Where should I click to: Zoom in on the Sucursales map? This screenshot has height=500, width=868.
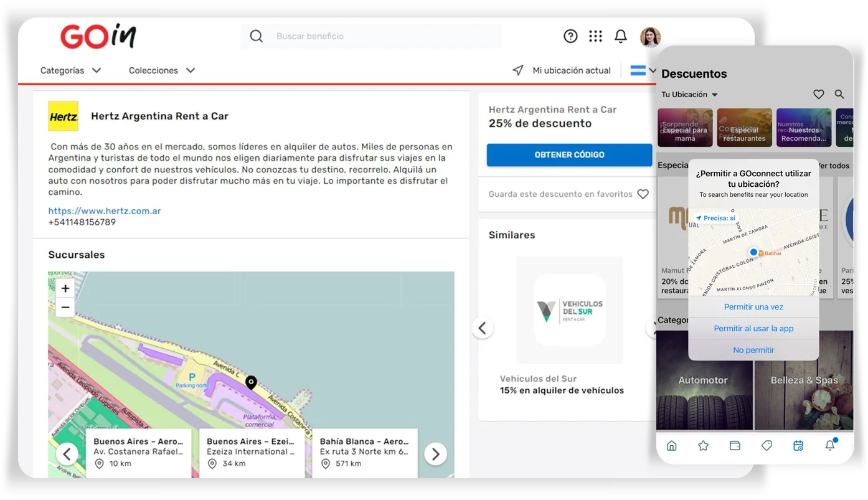[65, 288]
